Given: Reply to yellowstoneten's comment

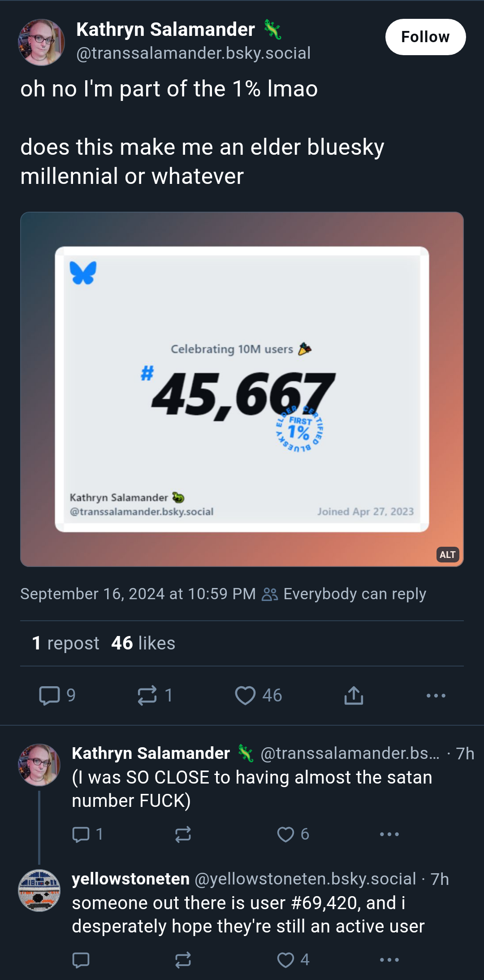Looking at the screenshot, I should coord(81,960).
